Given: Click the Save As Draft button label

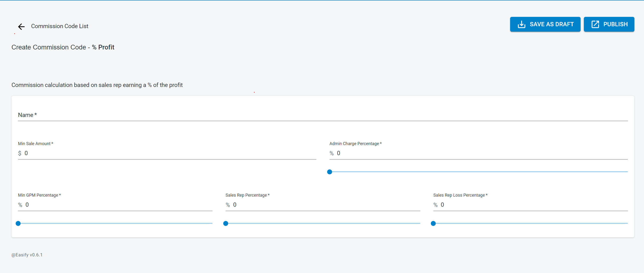Looking at the screenshot, I should 552,24.
